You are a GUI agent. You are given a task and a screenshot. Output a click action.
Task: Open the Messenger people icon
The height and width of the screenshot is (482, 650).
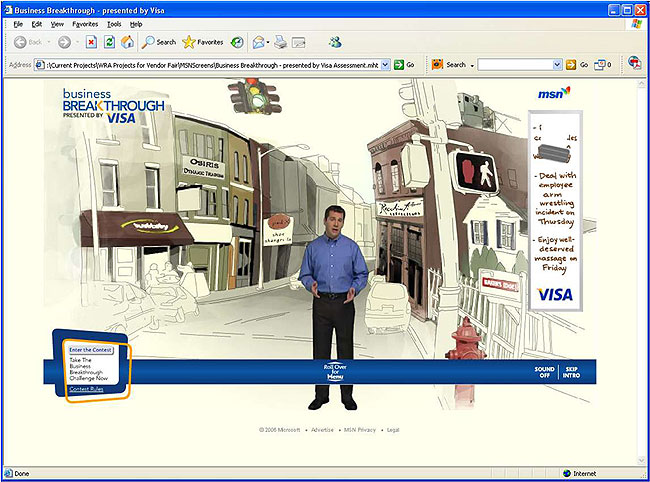click(x=335, y=42)
